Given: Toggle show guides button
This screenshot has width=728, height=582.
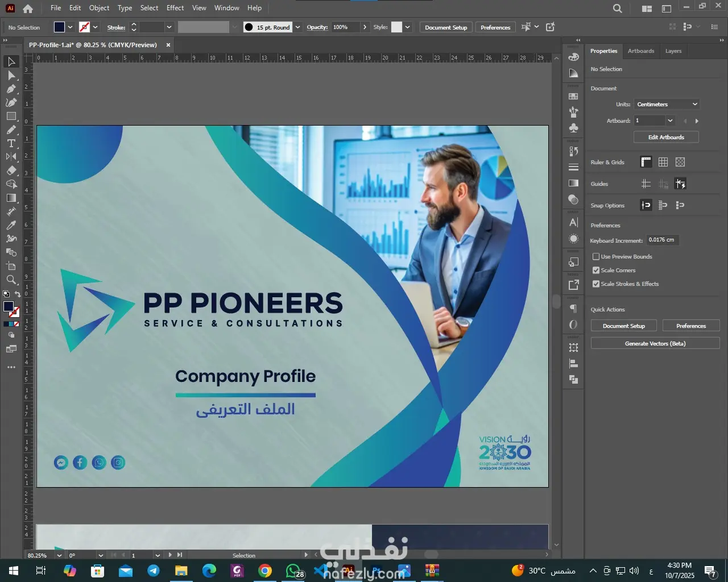Looking at the screenshot, I should coord(646,184).
